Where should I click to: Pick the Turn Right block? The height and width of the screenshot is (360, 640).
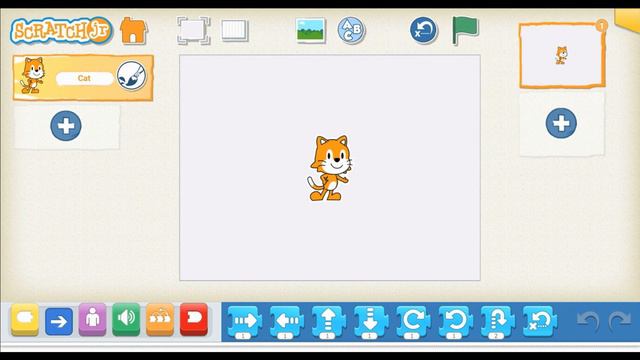click(413, 322)
